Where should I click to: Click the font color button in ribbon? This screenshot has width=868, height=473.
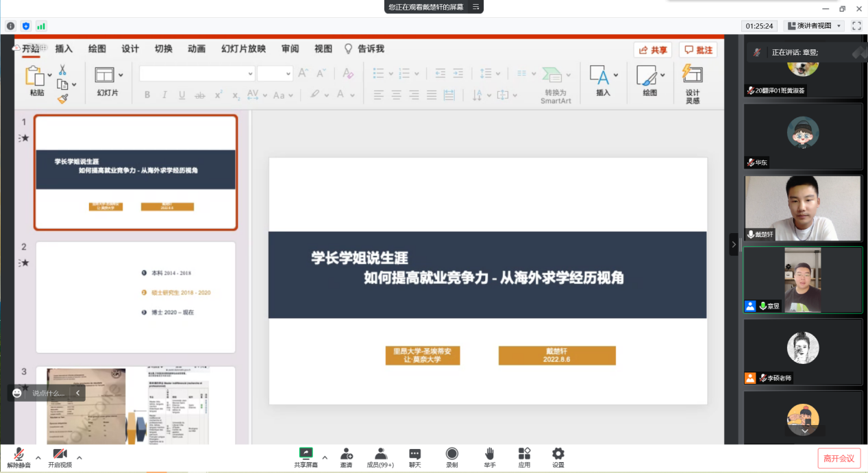point(342,95)
